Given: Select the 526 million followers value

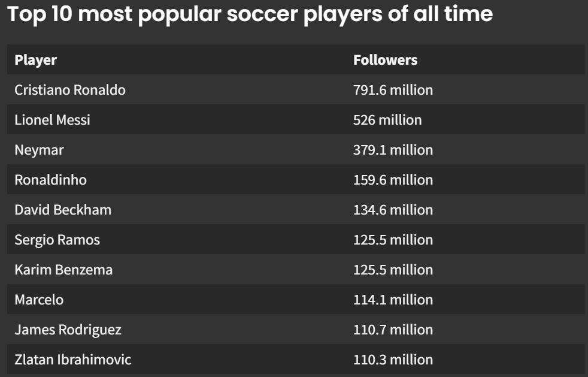Looking at the screenshot, I should pyautogui.click(x=387, y=120).
